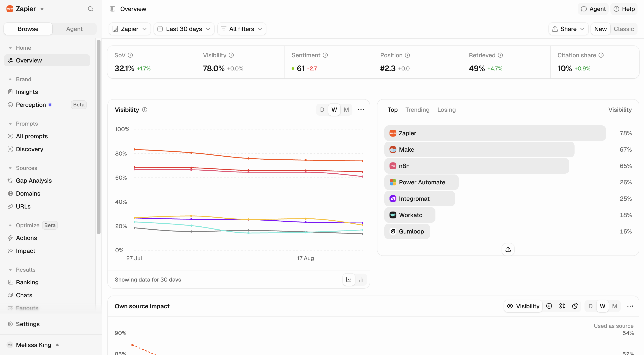Image resolution: width=644 pixels, height=355 pixels.
Task: Open Impact page
Action: tap(47, 251)
